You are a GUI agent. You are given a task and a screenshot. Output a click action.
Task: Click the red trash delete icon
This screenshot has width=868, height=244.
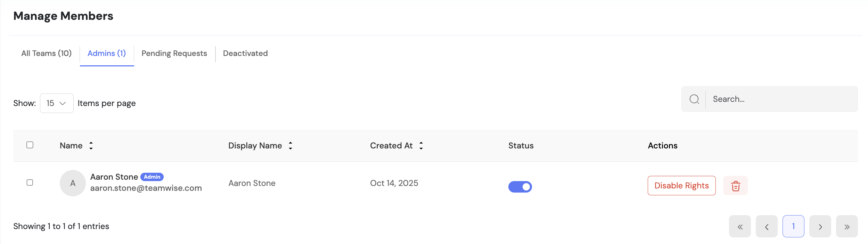[x=735, y=186]
